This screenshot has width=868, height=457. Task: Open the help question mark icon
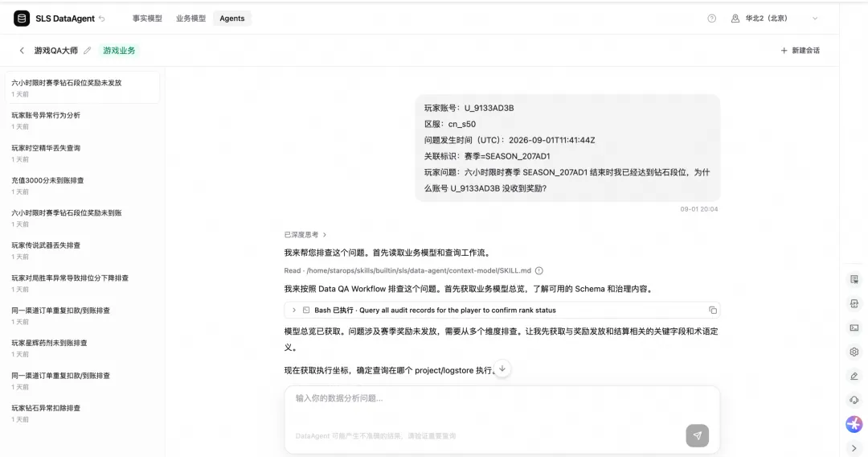coord(712,19)
